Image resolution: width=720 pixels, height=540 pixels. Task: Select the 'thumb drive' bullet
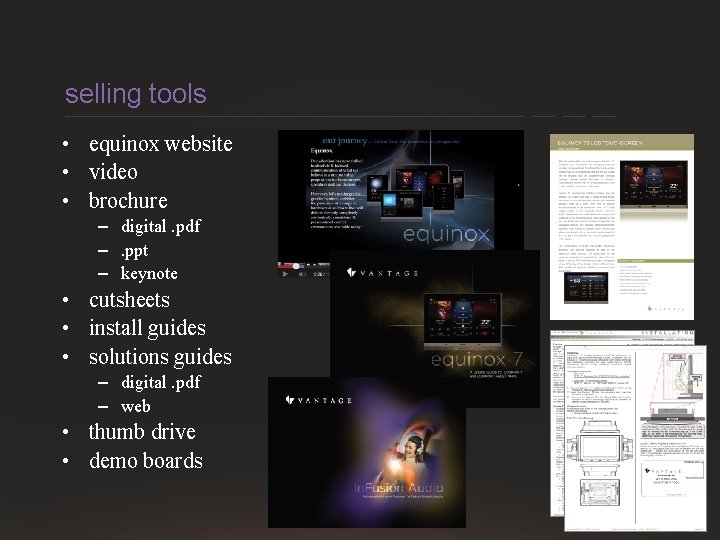pyautogui.click(x=142, y=432)
